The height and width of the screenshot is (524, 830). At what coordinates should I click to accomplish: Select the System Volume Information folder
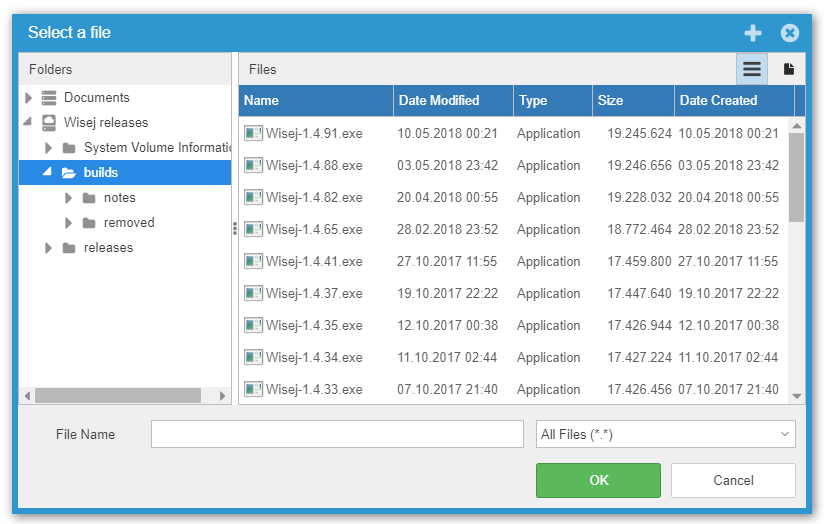click(157, 147)
